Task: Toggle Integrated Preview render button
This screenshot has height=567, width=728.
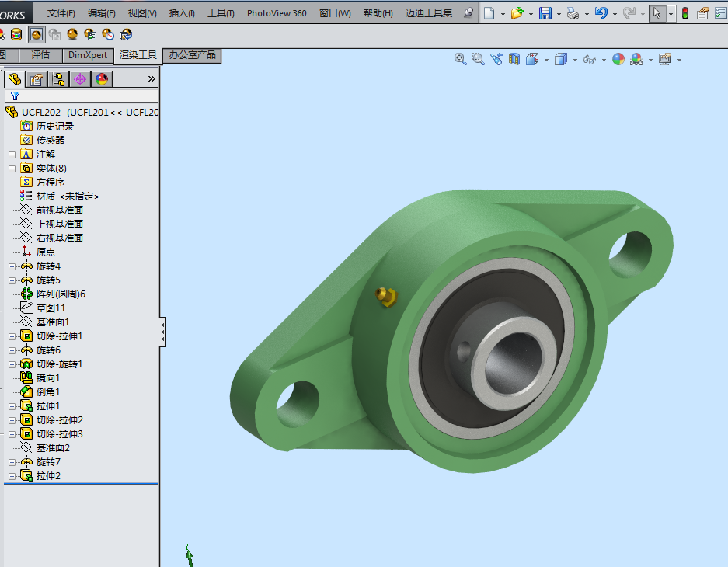Action: coord(37,34)
